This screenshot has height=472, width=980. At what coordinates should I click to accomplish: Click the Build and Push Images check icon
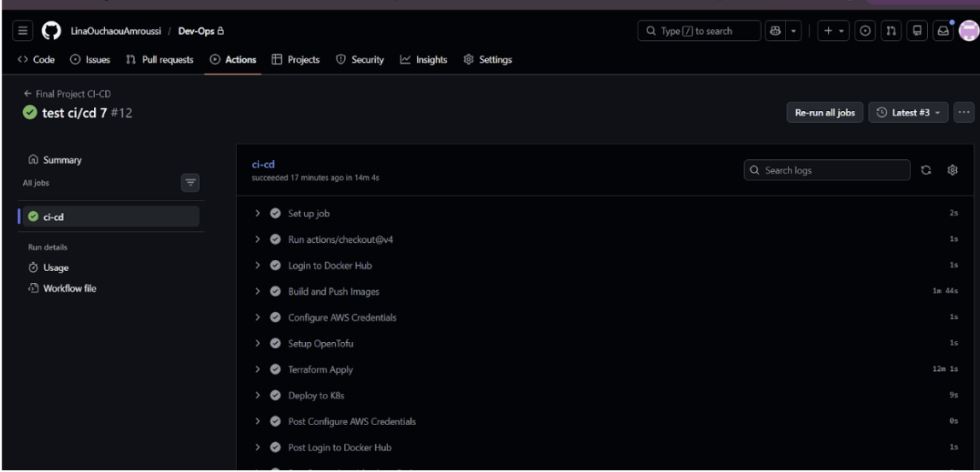[275, 292]
